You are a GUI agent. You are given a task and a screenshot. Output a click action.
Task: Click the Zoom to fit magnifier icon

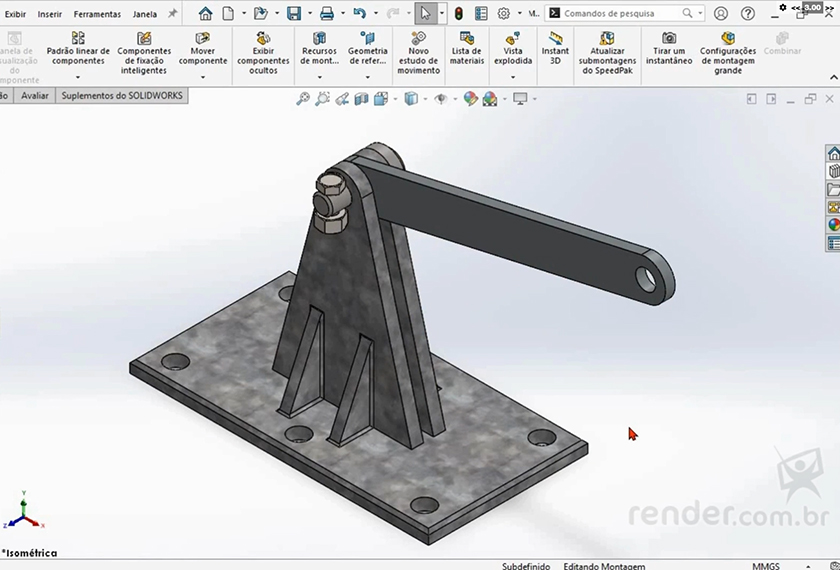point(303,99)
